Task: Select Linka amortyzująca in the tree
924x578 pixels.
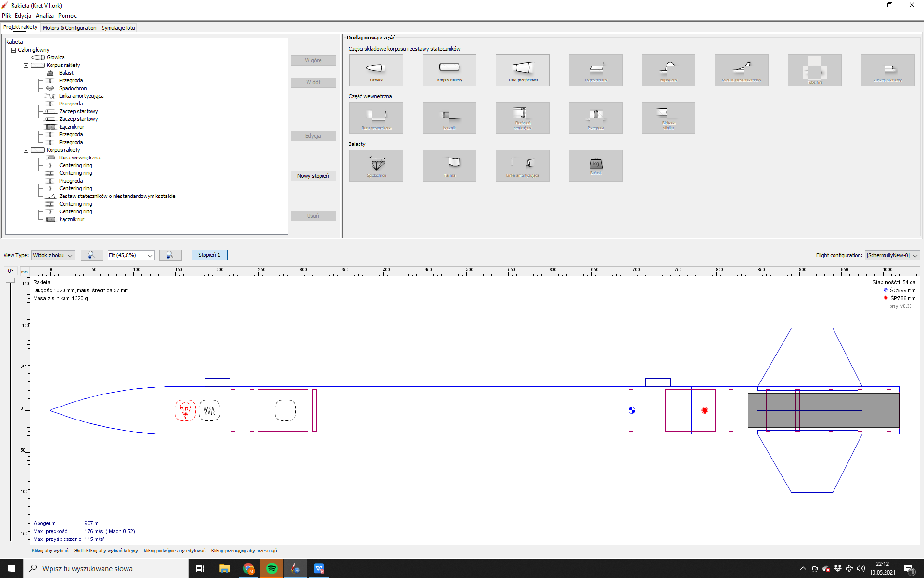Action: [81, 96]
